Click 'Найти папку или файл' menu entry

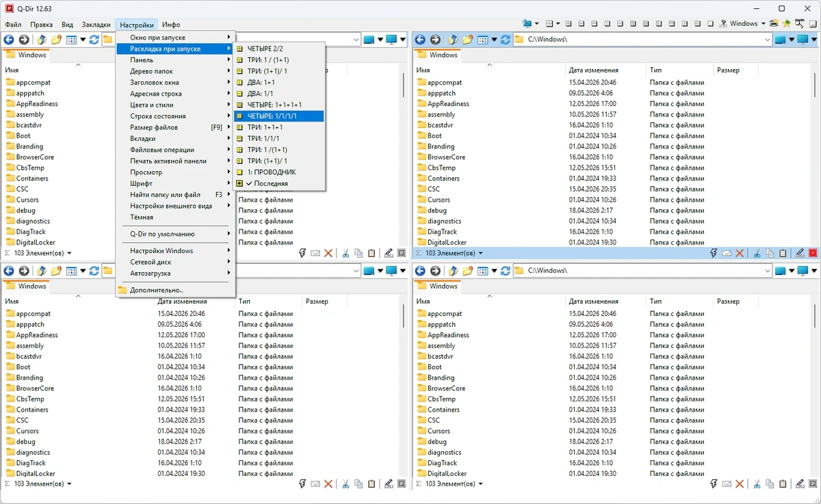175,195
